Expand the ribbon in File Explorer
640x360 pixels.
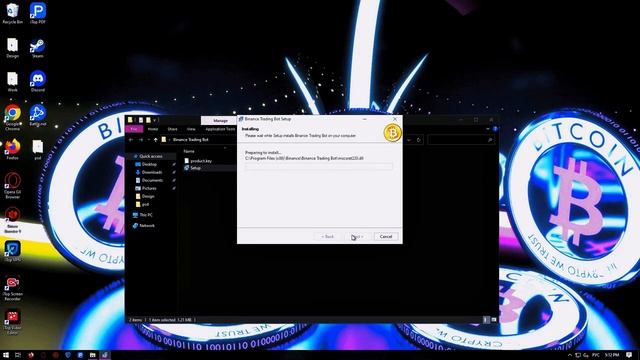(x=488, y=129)
